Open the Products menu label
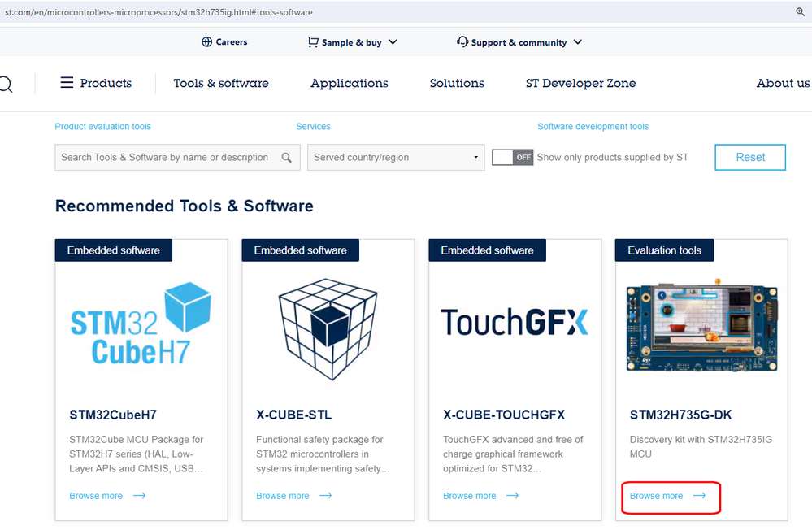The width and height of the screenshot is (812, 530). coord(106,83)
